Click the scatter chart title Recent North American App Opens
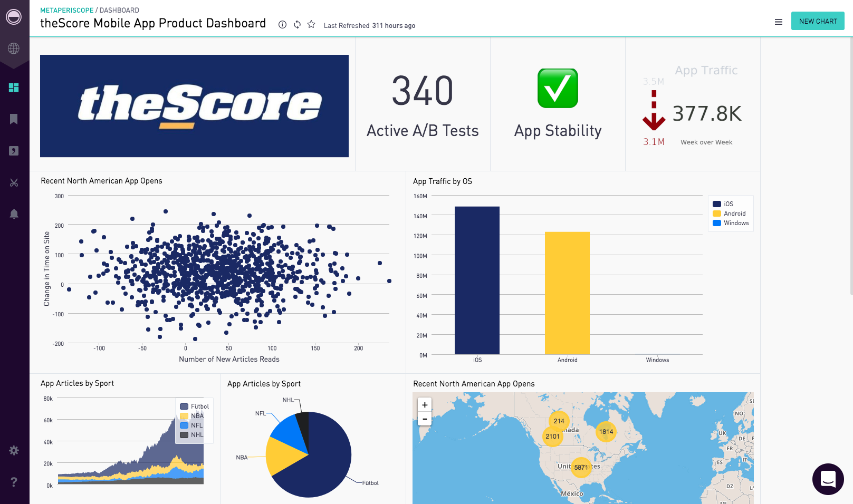Viewport: 853px width, 504px height. point(101,181)
